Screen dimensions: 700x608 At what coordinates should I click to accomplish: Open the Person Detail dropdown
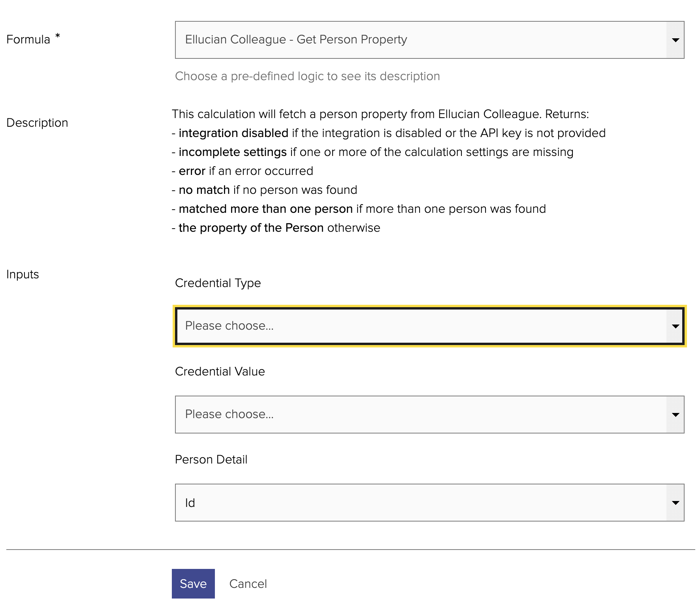(x=429, y=503)
